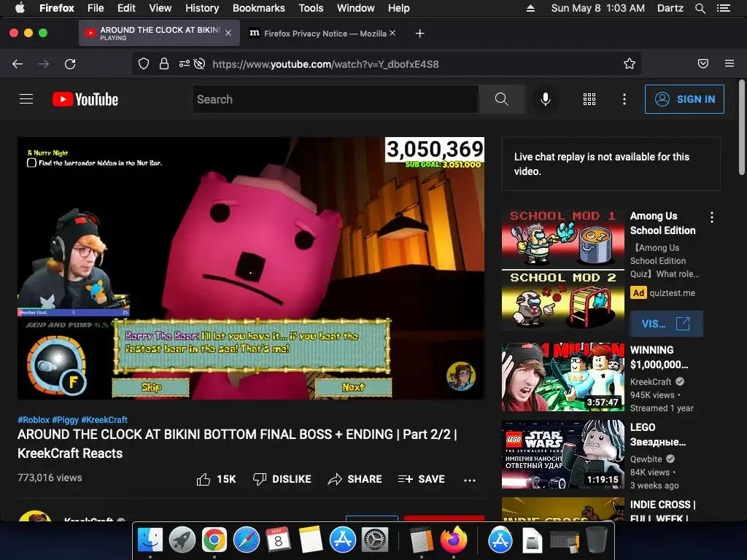Open a new Firefox tab
Viewport: 747px width, 560px height.
419,34
